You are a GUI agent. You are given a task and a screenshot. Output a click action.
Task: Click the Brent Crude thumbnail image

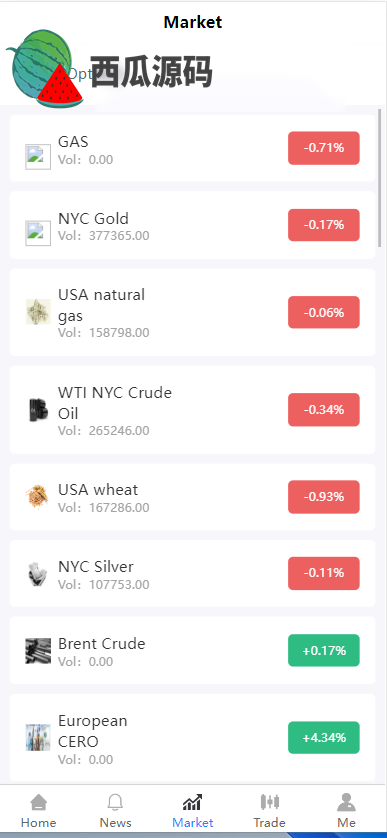pos(38,651)
